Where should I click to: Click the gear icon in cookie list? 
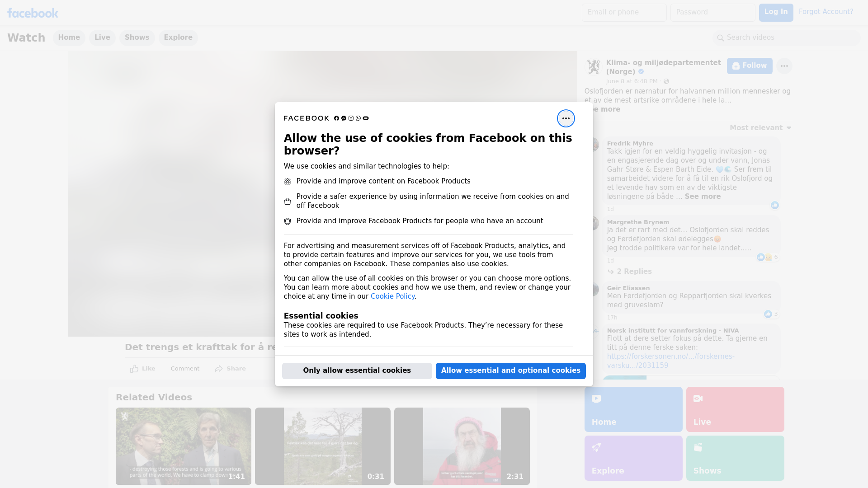(x=288, y=182)
